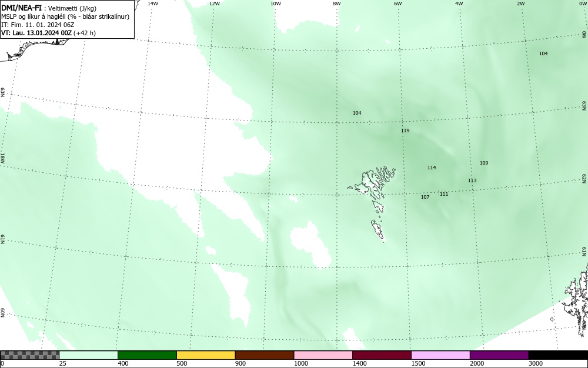The width and height of the screenshot is (588, 368).
Task: Click the 119 value on the map
Action: click(405, 131)
